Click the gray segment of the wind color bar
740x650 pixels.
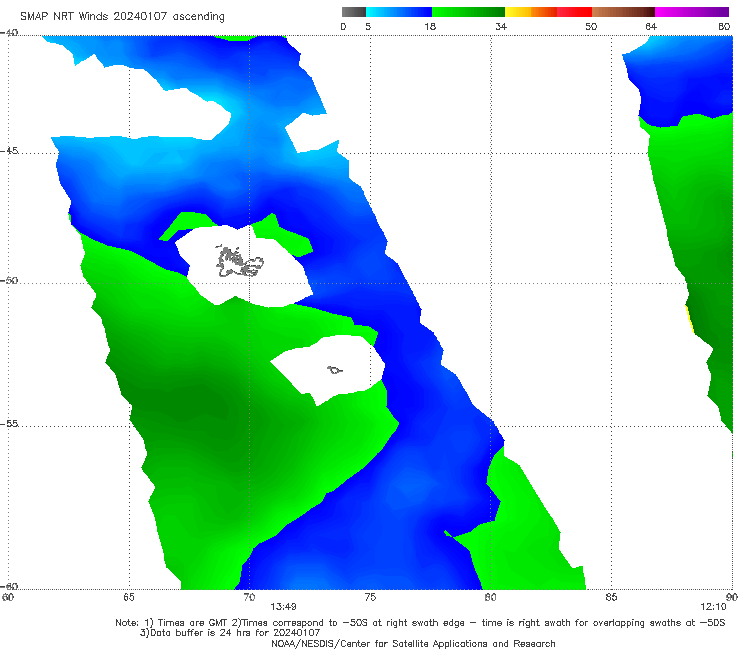point(354,12)
